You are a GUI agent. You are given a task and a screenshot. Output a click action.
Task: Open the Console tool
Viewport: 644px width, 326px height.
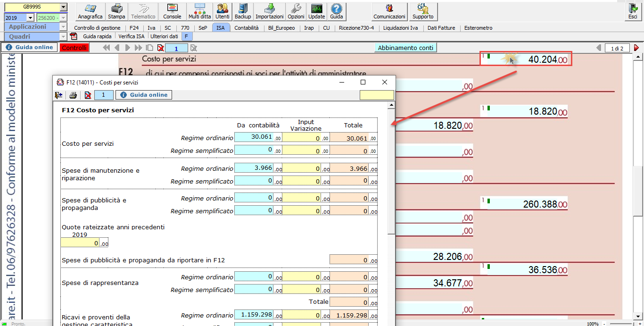pyautogui.click(x=172, y=11)
